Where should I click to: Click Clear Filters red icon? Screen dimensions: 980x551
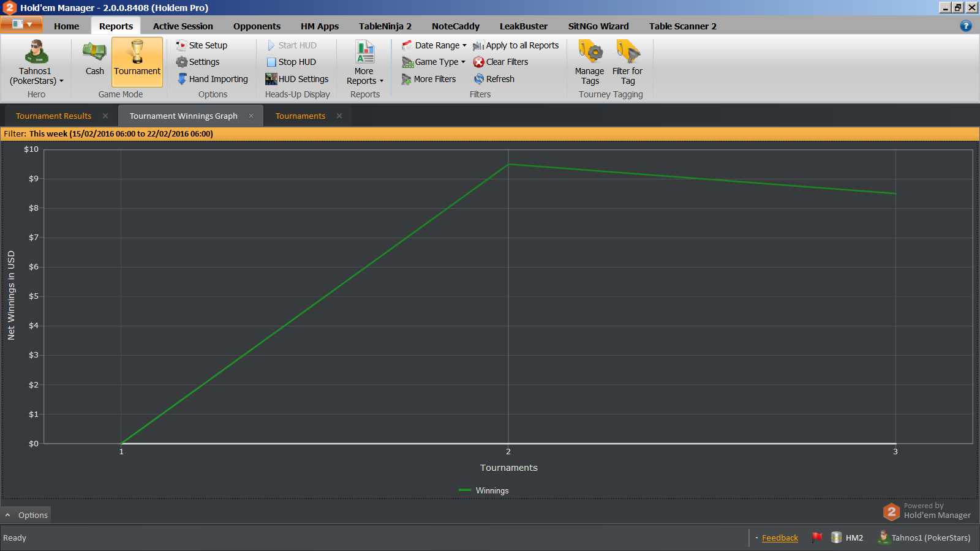pos(479,62)
